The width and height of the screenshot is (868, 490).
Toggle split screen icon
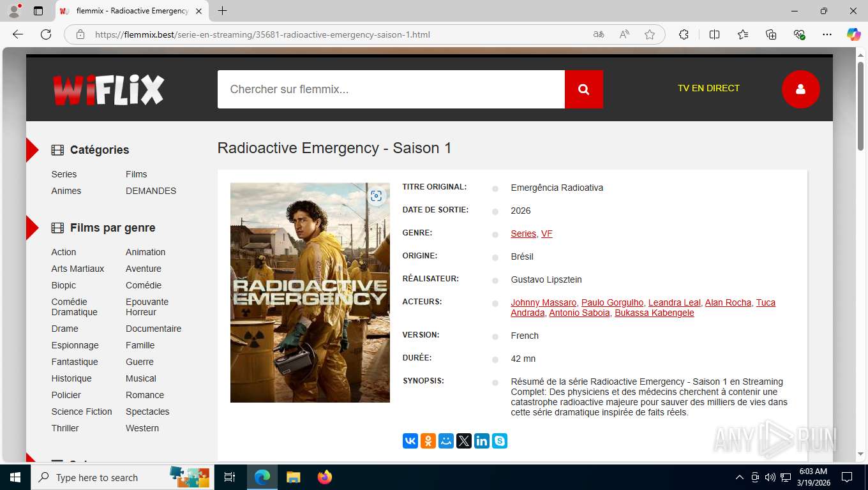[x=714, y=34]
